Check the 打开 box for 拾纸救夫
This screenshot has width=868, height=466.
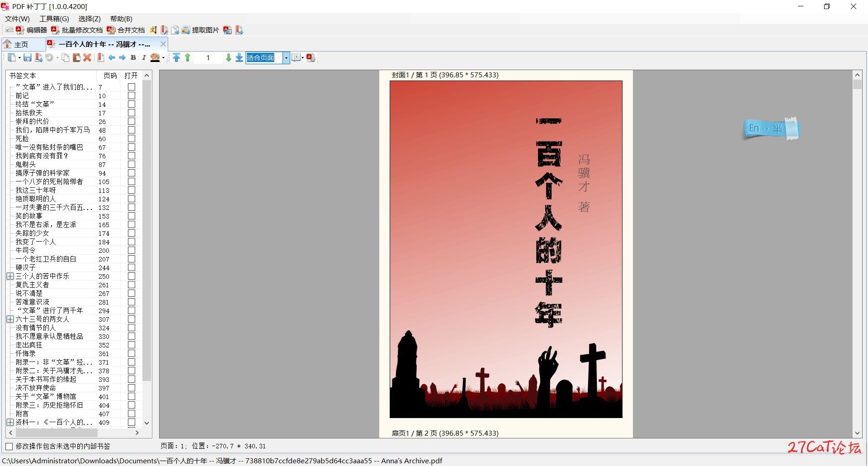[132, 113]
